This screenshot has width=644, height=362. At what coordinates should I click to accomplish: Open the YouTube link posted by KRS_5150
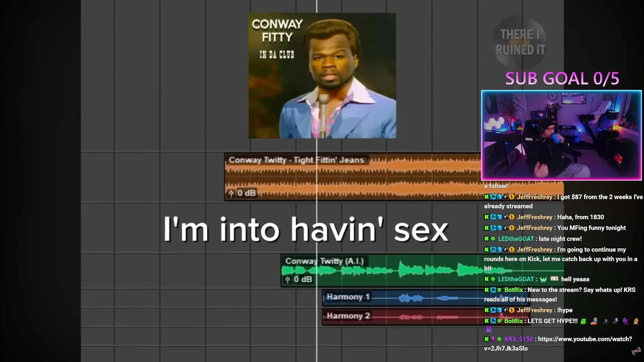pos(558,343)
